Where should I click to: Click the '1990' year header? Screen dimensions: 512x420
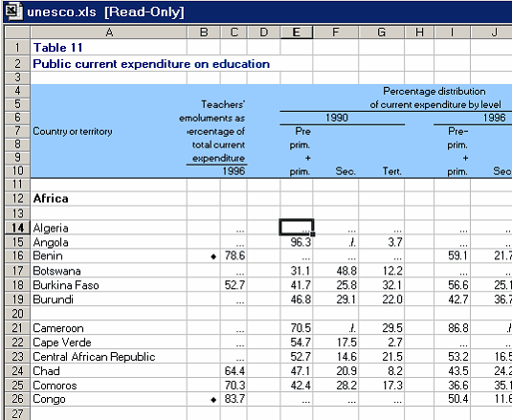coord(337,118)
